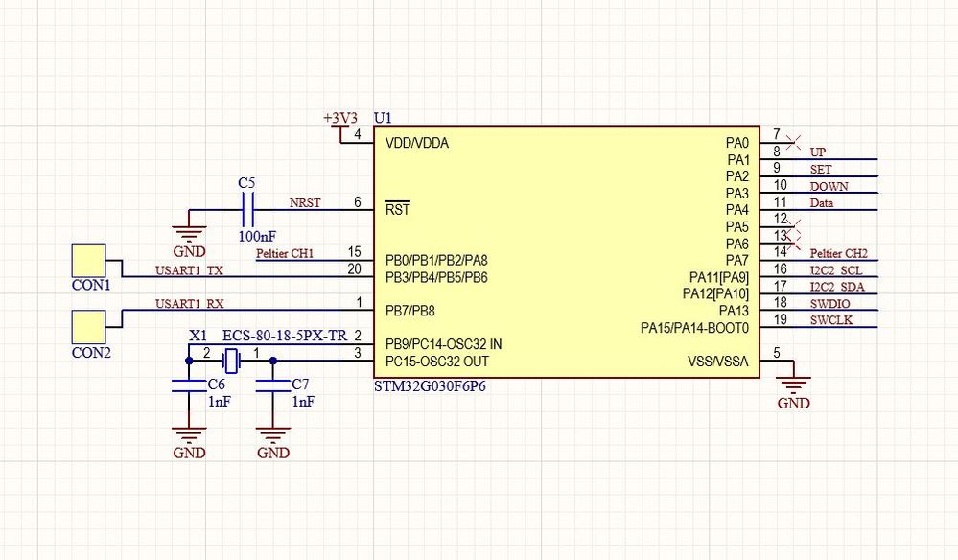Viewport: 958px width, 560px height.
Task: Click pin number 19 on U1
Action: 781,319
